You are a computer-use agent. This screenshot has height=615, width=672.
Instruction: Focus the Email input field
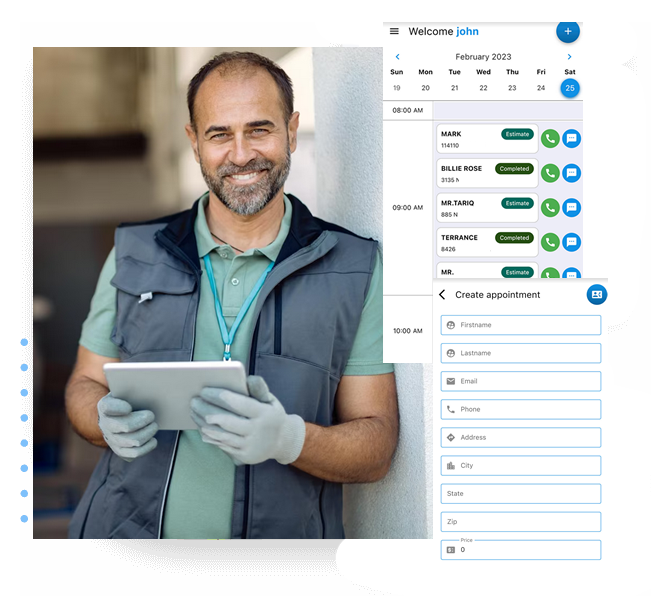coord(521,381)
